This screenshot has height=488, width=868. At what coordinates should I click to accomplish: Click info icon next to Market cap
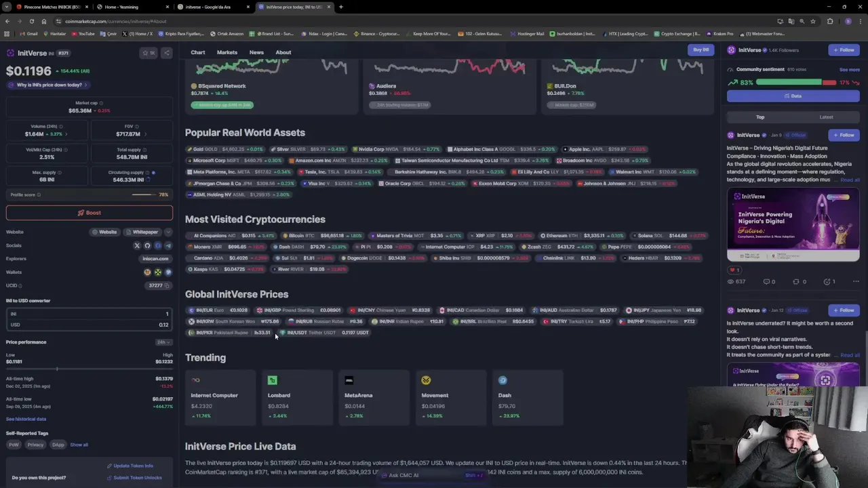102,103
